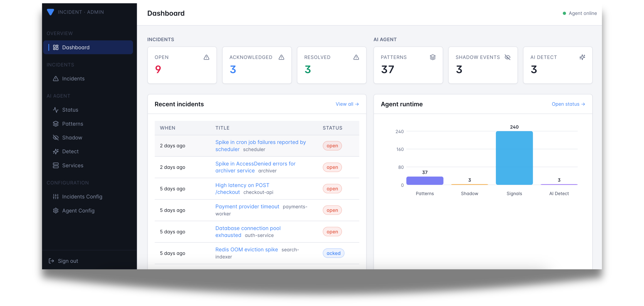
Task: Click the Recent incidents panel heading
Action: click(179, 104)
